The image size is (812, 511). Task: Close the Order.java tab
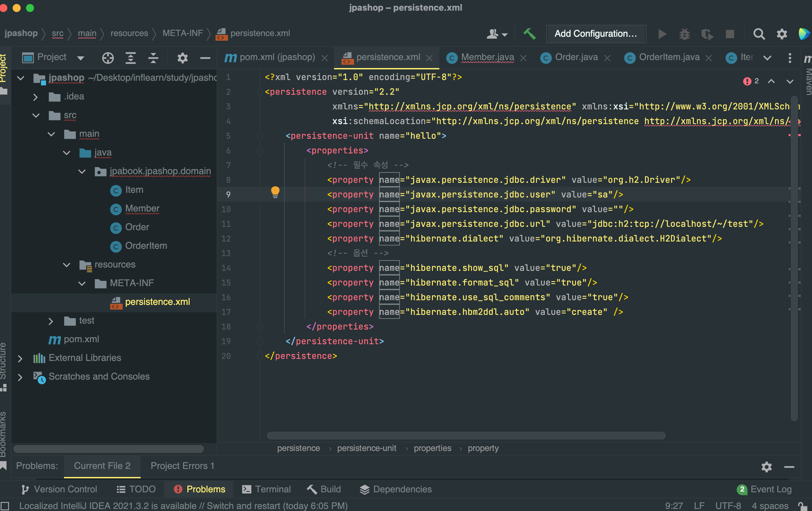pyautogui.click(x=607, y=58)
